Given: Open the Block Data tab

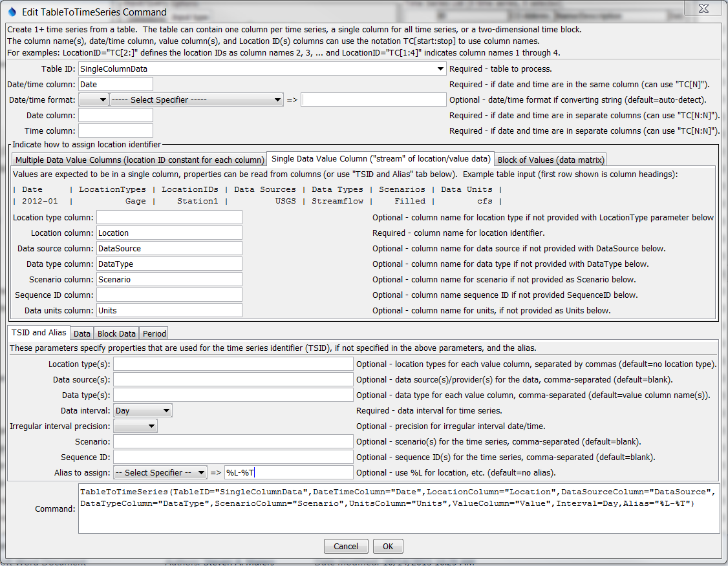Looking at the screenshot, I should pyautogui.click(x=116, y=333).
